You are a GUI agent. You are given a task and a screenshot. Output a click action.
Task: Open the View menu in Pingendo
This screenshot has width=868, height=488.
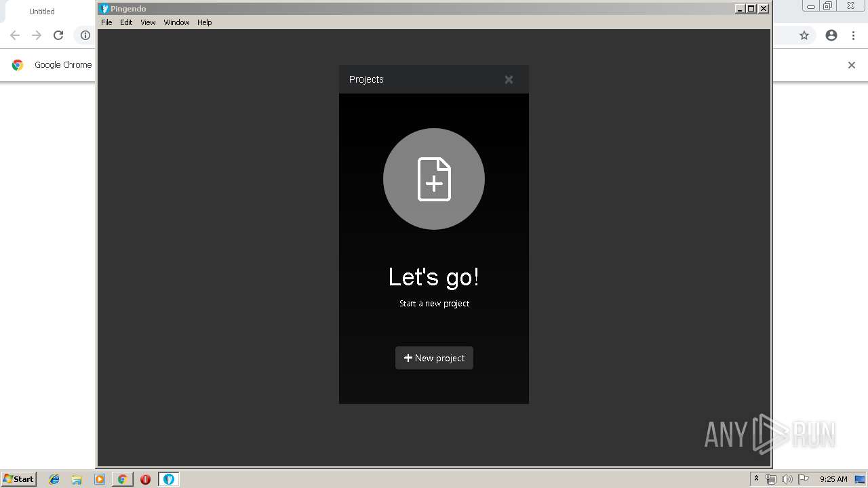click(148, 22)
